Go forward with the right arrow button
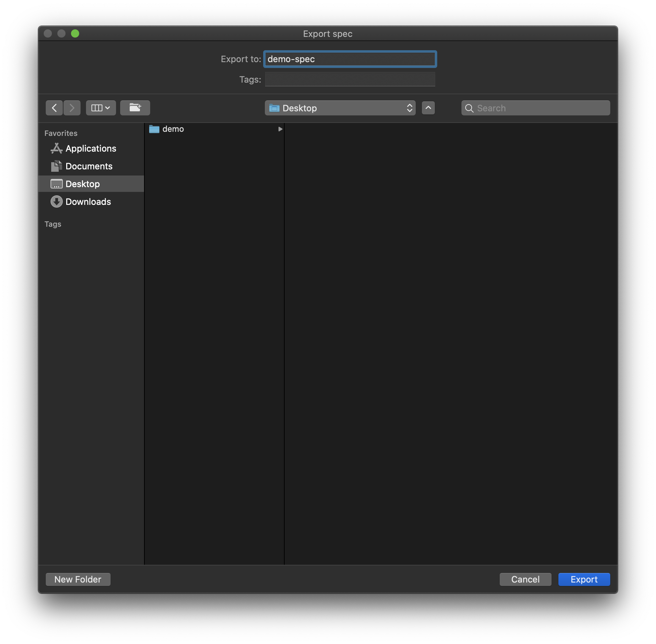Image resolution: width=656 pixels, height=644 pixels. [72, 108]
